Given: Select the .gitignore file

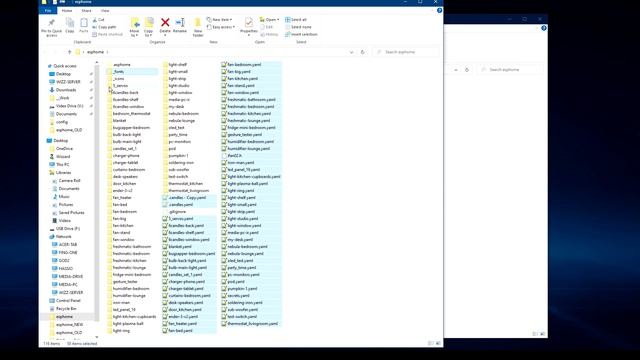Looking at the screenshot, I should 177,212.
